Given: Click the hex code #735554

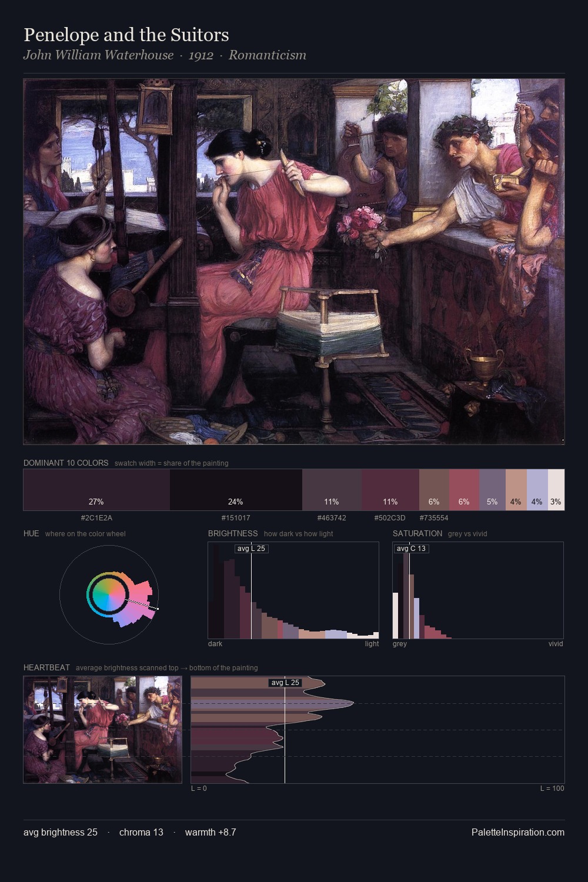Looking at the screenshot, I should pos(434,518).
